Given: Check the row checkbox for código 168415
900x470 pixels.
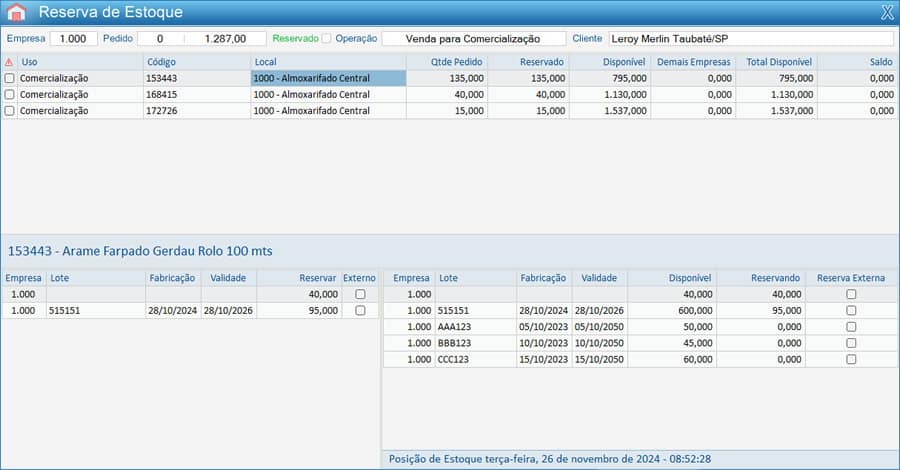Looking at the screenshot, I should tap(9, 94).
